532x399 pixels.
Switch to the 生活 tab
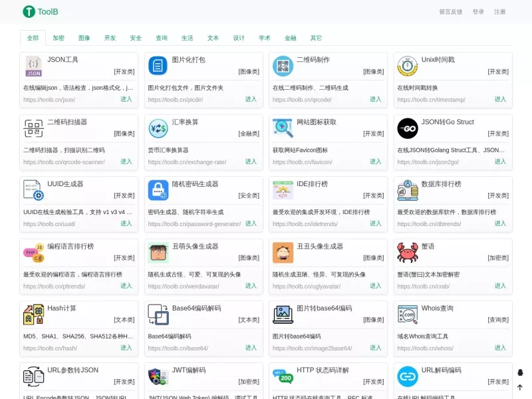click(x=188, y=38)
